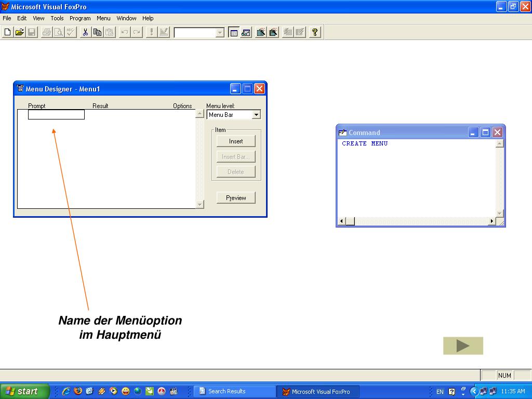532x399 pixels.
Task: Click the Cut scissors icon
Action: click(86, 32)
